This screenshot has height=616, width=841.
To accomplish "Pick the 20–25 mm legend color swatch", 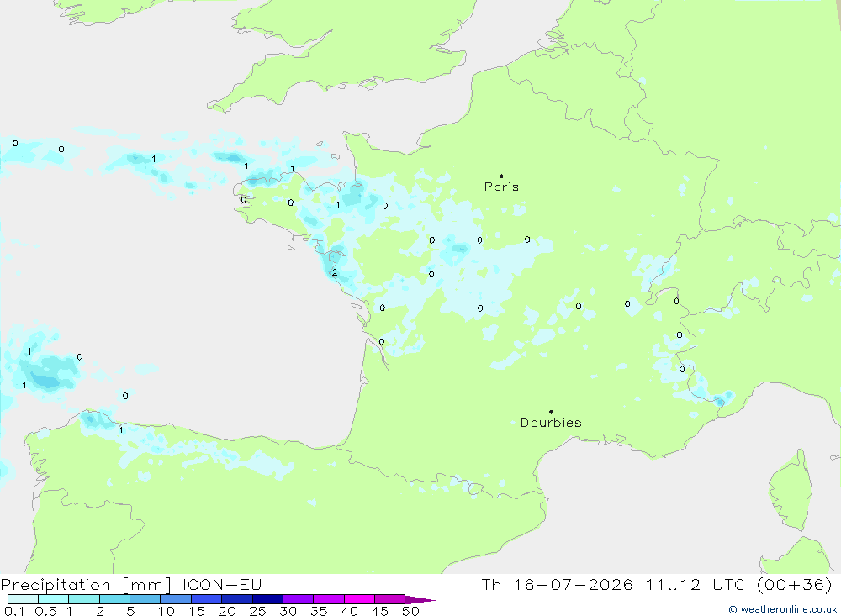I will [x=237, y=599].
